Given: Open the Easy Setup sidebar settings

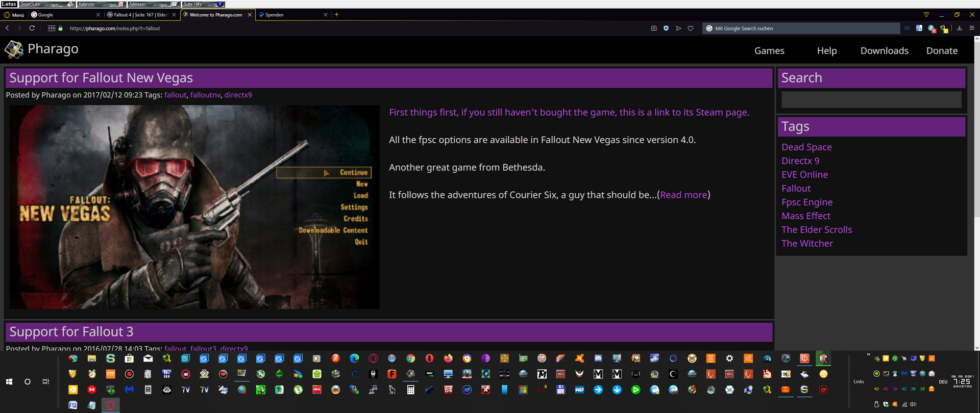Looking at the screenshot, I should (972, 29).
